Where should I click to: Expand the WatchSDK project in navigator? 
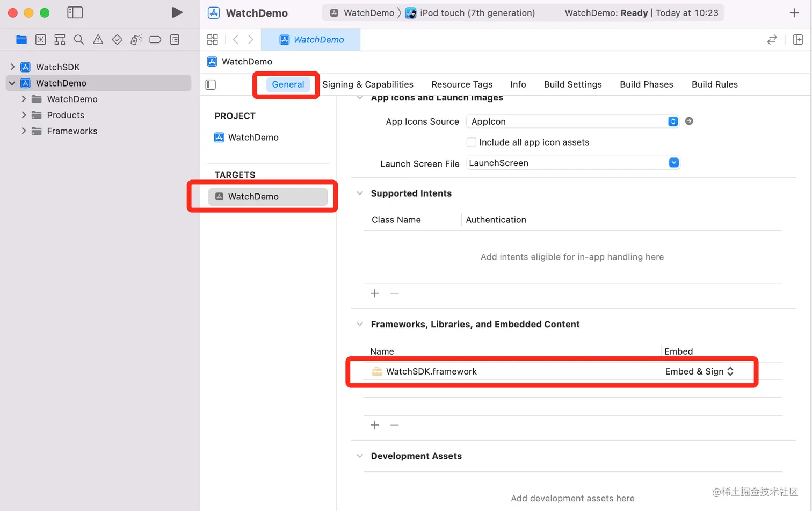[x=12, y=67]
